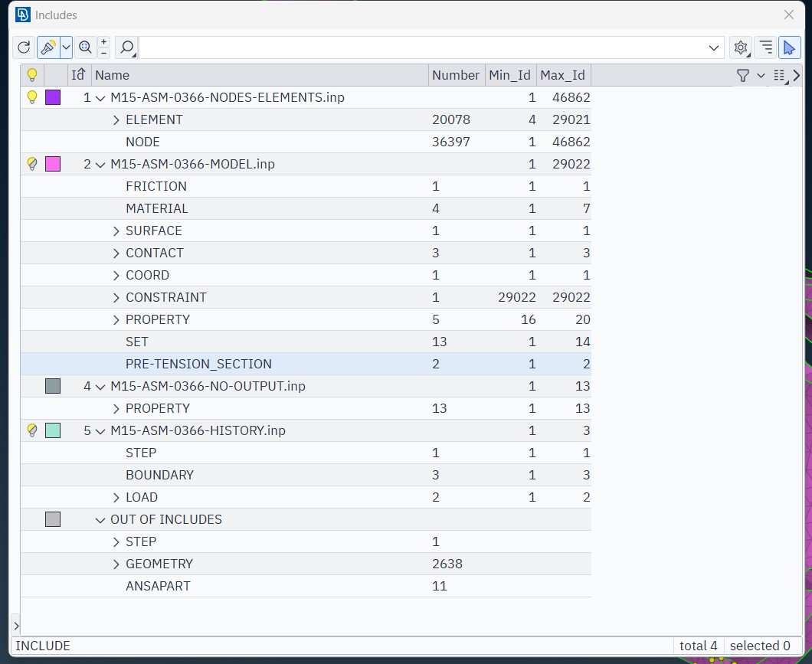Toggle visibility bulb for NODES-ELEMENTS include
812x664 pixels.
click(32, 97)
